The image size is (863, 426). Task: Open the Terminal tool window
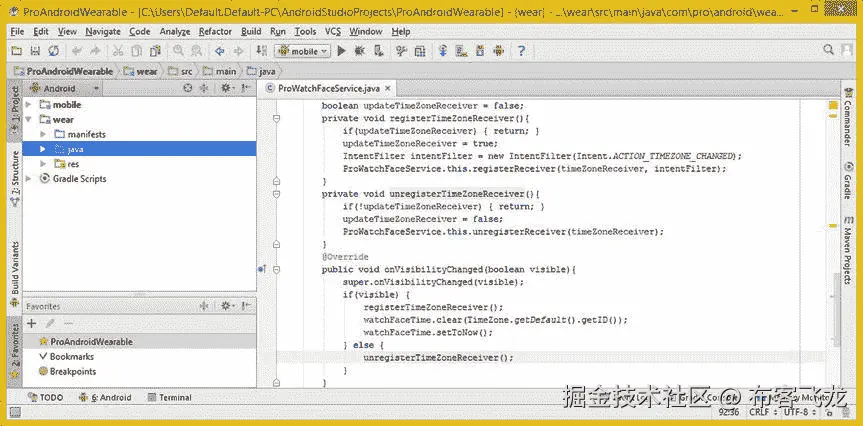(169, 397)
